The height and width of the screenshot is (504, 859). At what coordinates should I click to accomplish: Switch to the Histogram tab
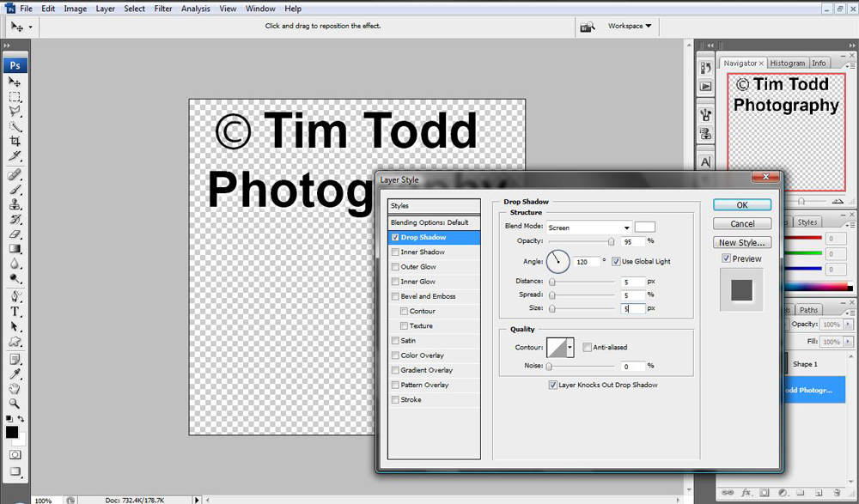point(787,63)
